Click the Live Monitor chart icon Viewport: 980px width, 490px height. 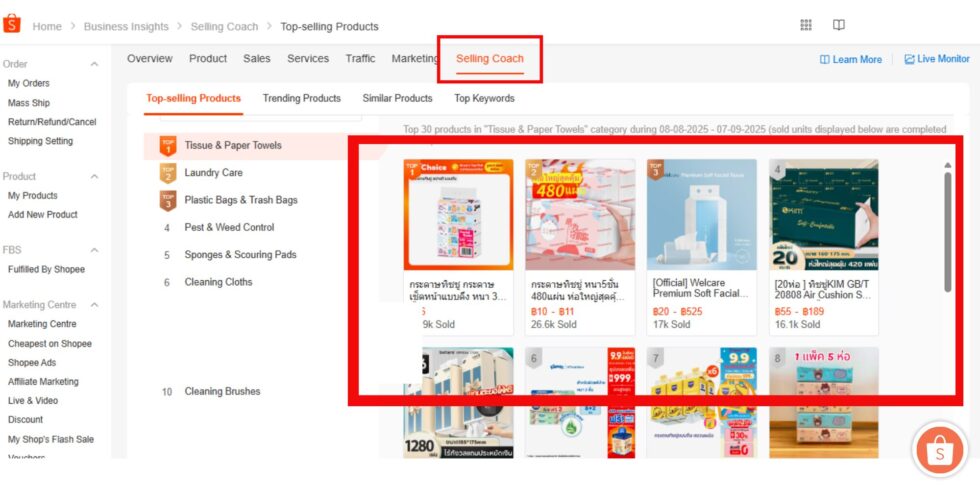coord(909,59)
